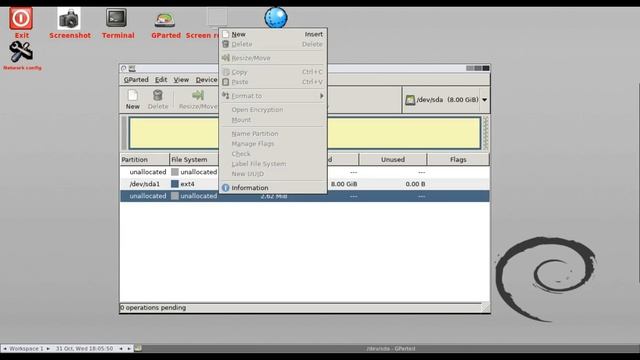Select Mount in the context menu
Image resolution: width=640 pixels, height=360 pixels.
point(273,120)
